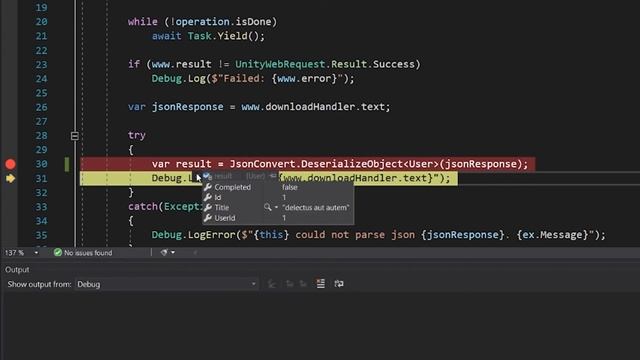
Task: Click the breakpoint margin beside line 24
Action: pos(10,79)
